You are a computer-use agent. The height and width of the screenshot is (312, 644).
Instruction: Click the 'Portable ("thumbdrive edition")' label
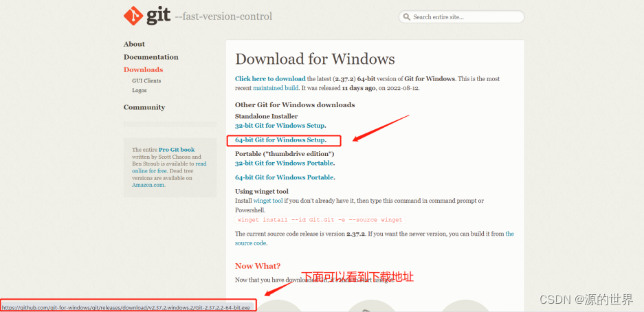tap(285, 154)
